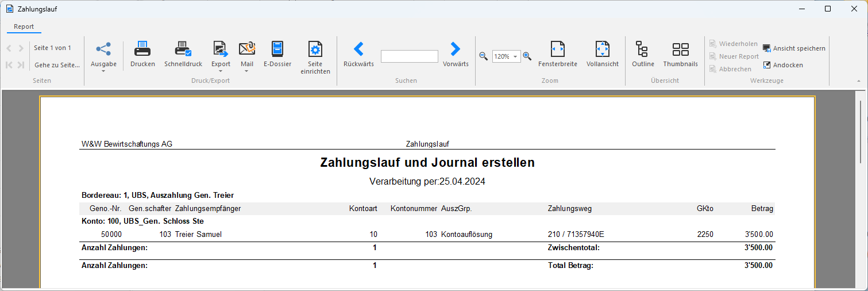Click W&W Bewirtschaftungs AG header text
The height and width of the screenshot is (291, 868).
click(x=127, y=144)
